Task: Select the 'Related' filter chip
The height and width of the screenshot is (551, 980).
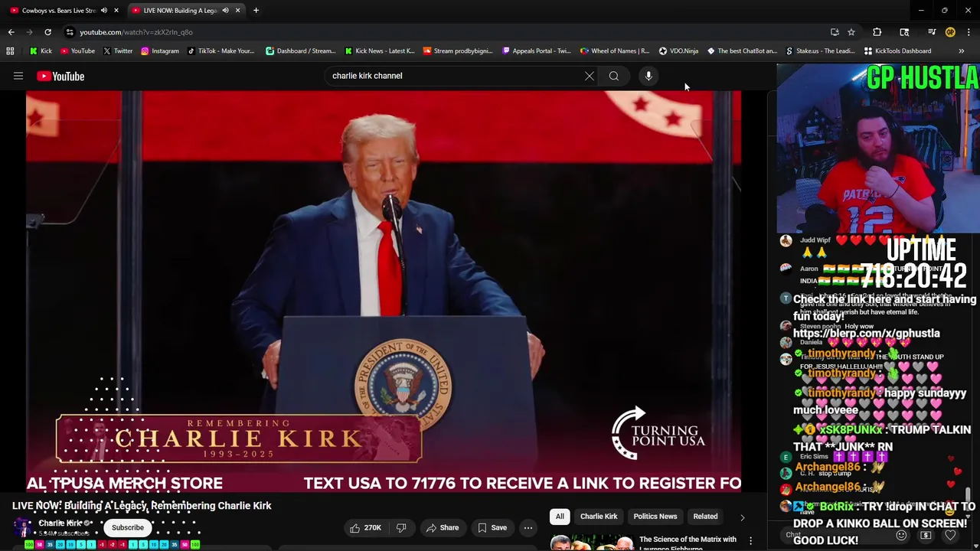Action: 706,516
